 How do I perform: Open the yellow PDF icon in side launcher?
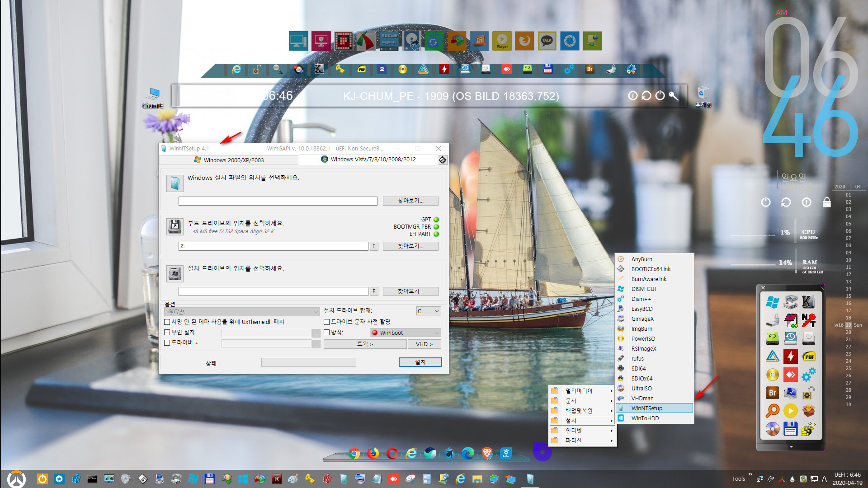tap(808, 357)
